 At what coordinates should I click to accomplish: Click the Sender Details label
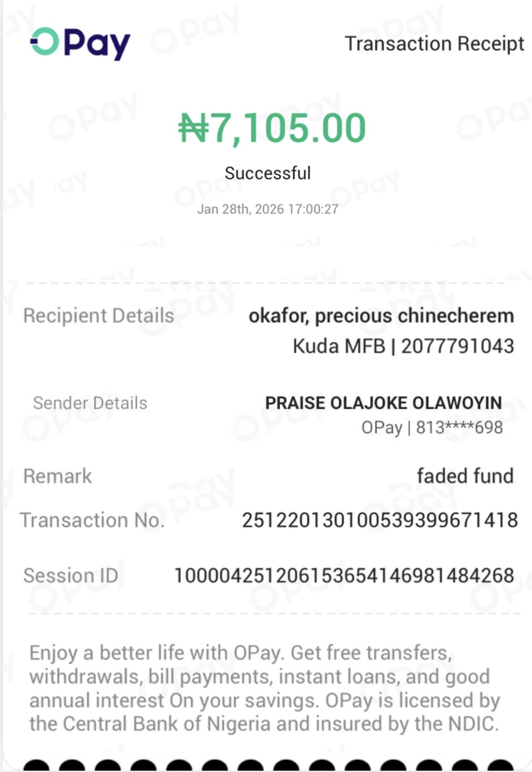pos(90,403)
